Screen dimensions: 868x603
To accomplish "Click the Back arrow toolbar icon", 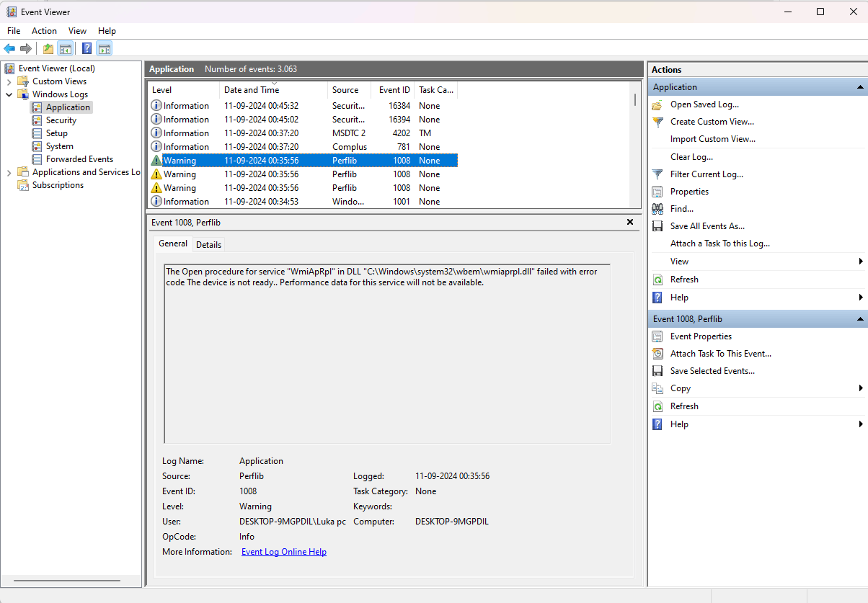I will (9, 48).
